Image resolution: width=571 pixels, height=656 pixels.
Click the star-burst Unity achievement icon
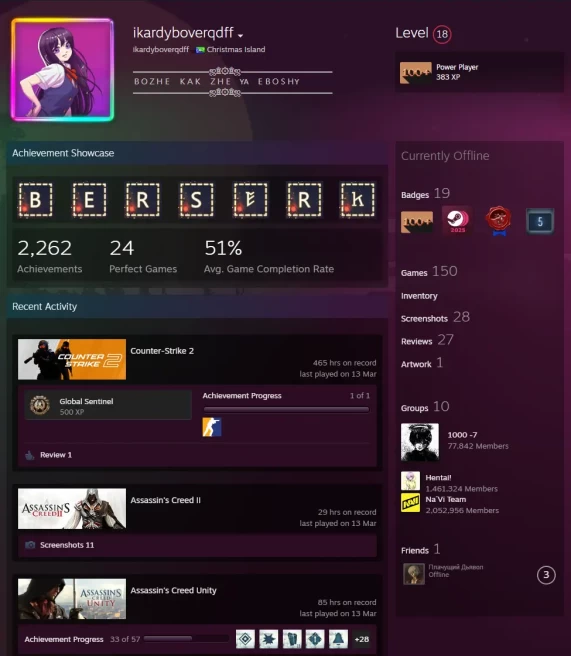tap(269, 639)
